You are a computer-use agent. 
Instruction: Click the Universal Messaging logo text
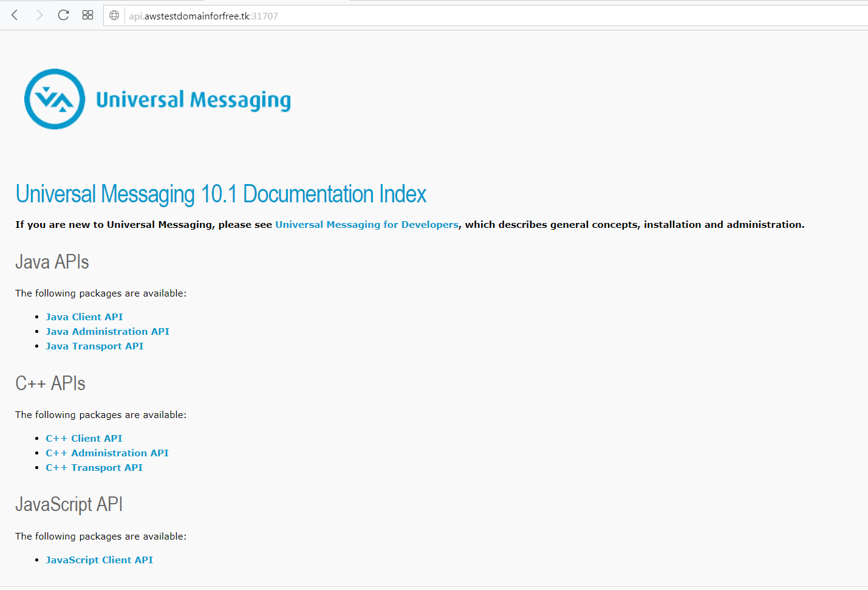tap(193, 100)
